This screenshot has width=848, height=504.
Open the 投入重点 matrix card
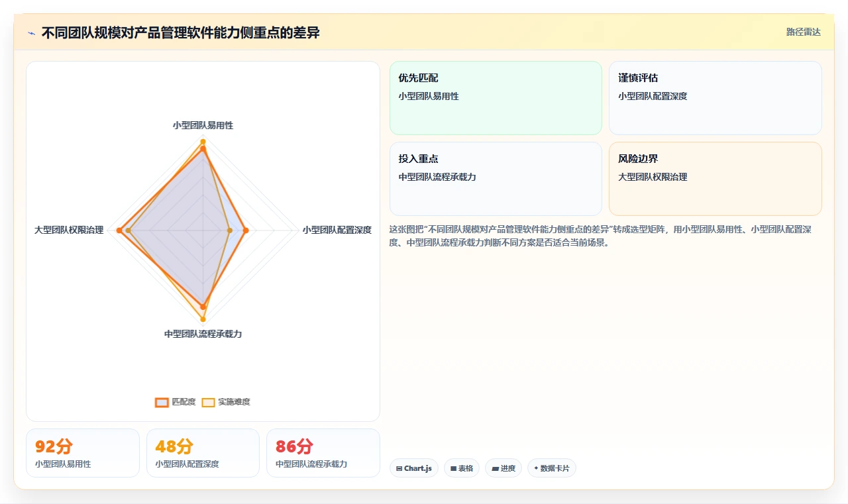(496, 179)
